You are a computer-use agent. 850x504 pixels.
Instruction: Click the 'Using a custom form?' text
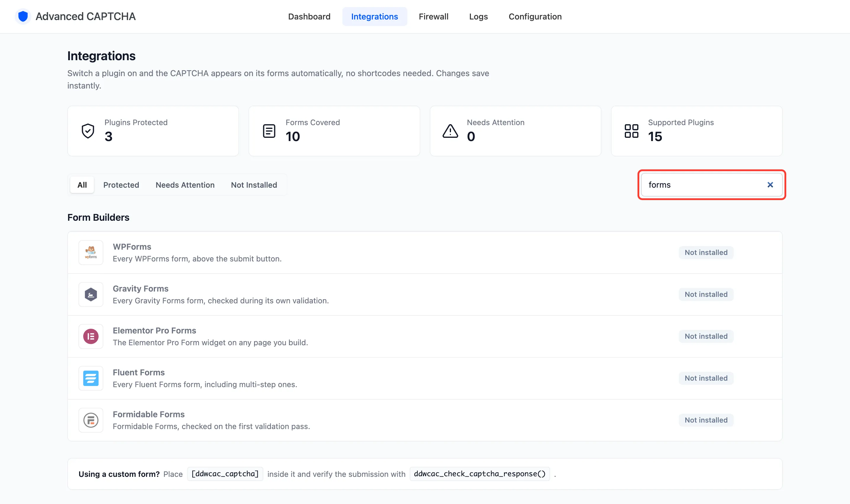pyautogui.click(x=119, y=474)
